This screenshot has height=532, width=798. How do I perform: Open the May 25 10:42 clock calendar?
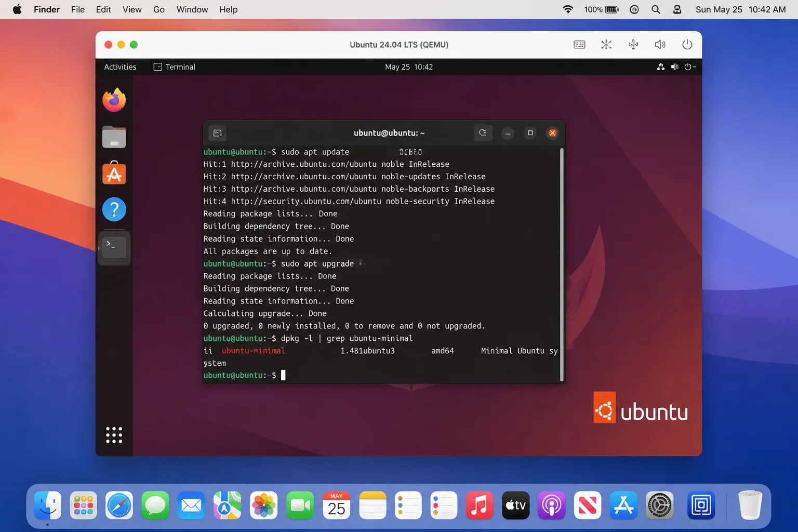point(409,67)
